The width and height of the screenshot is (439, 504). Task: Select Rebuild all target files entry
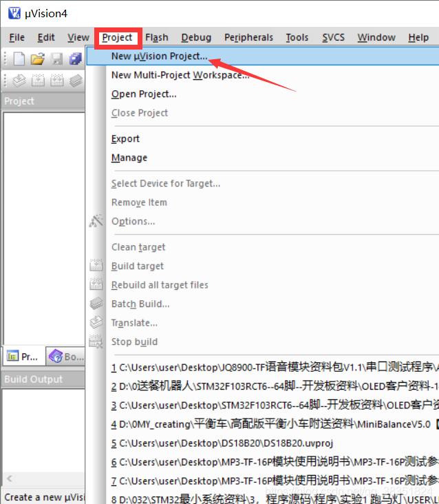click(263, 285)
